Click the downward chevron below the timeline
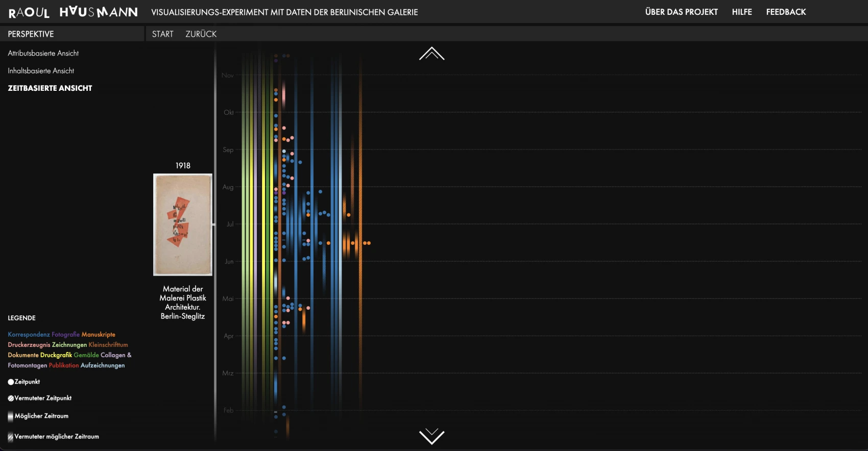868x451 pixels. pyautogui.click(x=431, y=436)
